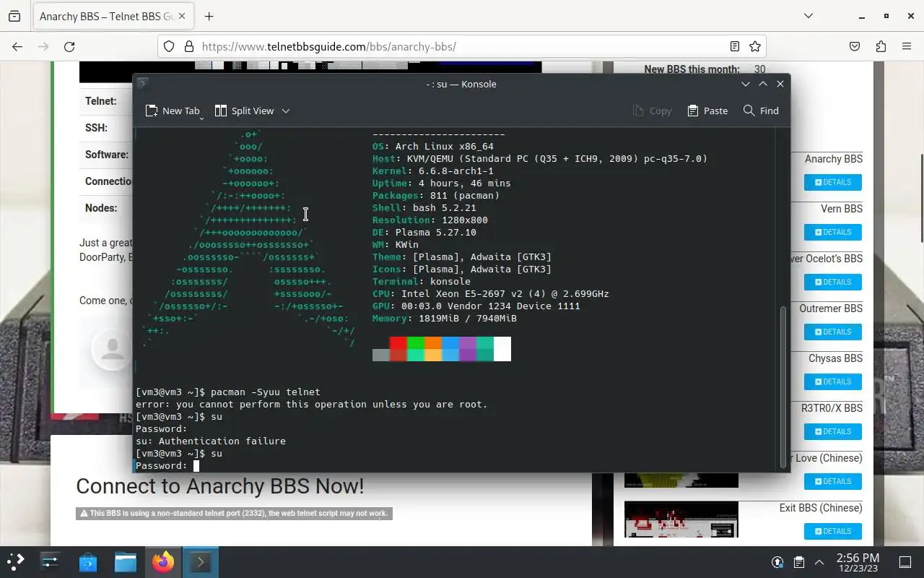This screenshot has height=578, width=924.
Task: Open the Outremer BBS link in sidebar
Action: [x=831, y=309]
